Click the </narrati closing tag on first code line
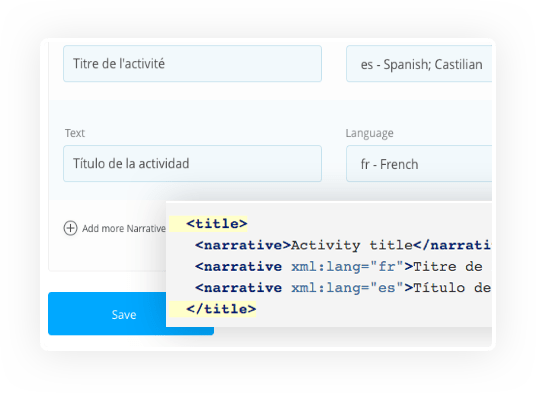Screen dimensions: 536x393 pos(452,245)
